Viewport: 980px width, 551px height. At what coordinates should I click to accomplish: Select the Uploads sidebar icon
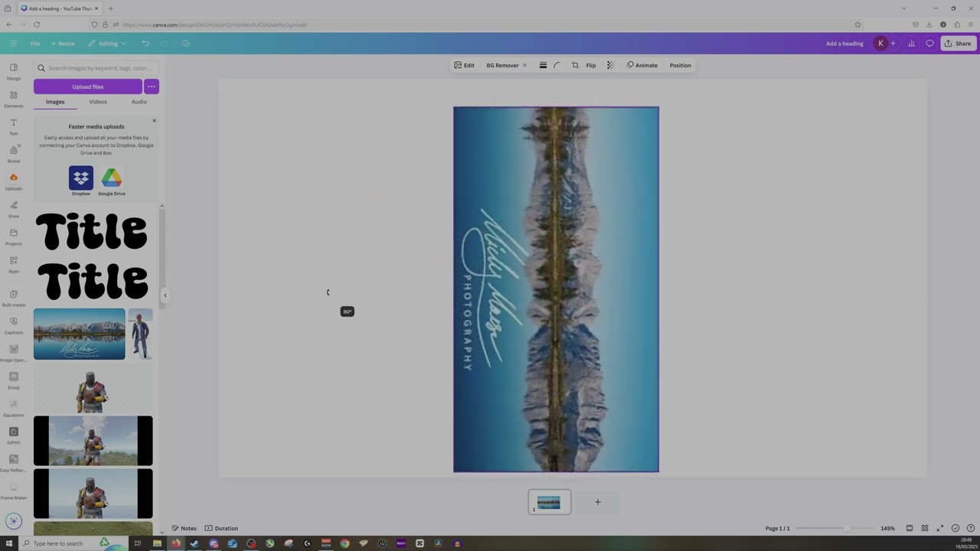[14, 182]
